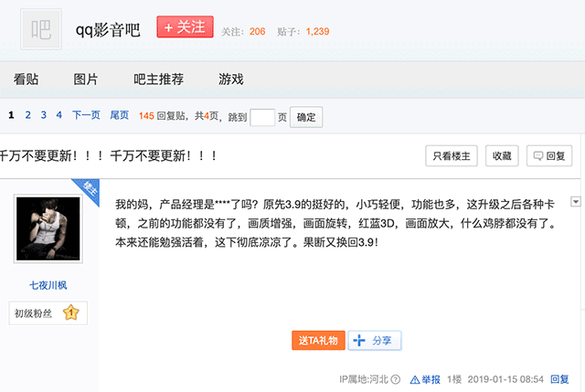585x392 pixels.
Task: Jump to the last page via 尾页
Action: click(120, 115)
